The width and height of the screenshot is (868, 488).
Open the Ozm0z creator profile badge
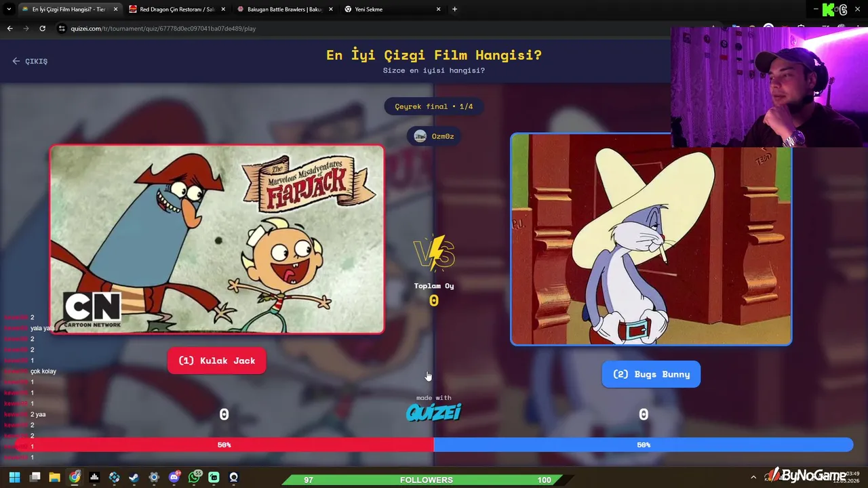434,136
